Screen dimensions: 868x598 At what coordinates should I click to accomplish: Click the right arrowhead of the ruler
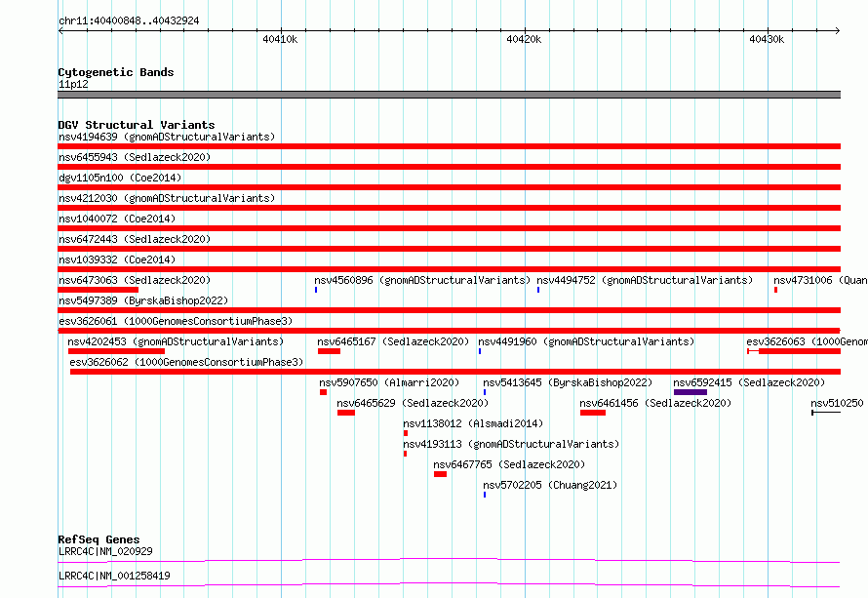coord(838,31)
